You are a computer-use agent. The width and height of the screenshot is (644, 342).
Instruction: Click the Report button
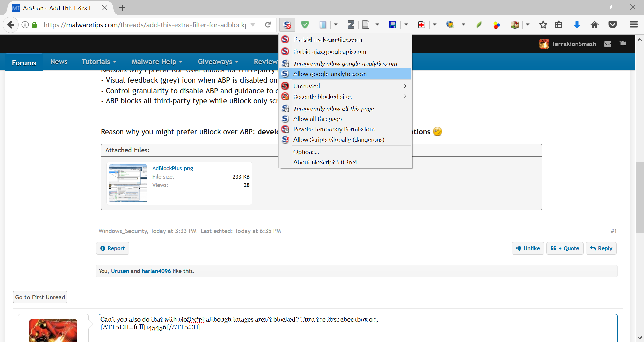[x=113, y=248]
